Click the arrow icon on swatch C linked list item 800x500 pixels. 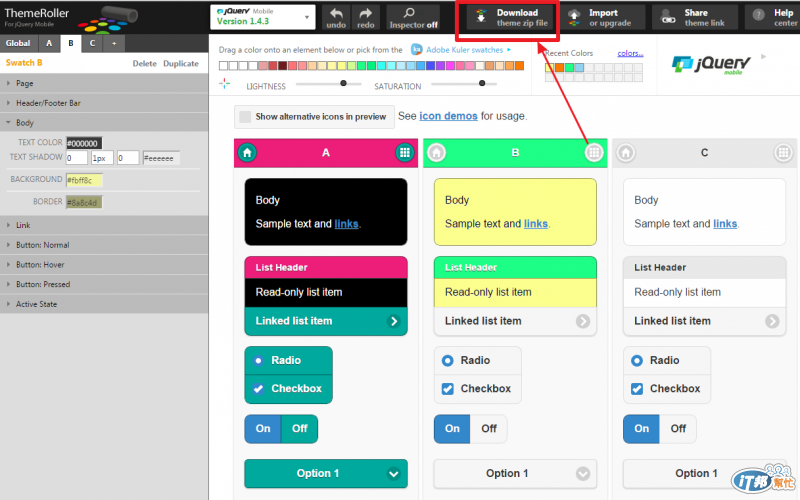pyautogui.click(x=772, y=321)
